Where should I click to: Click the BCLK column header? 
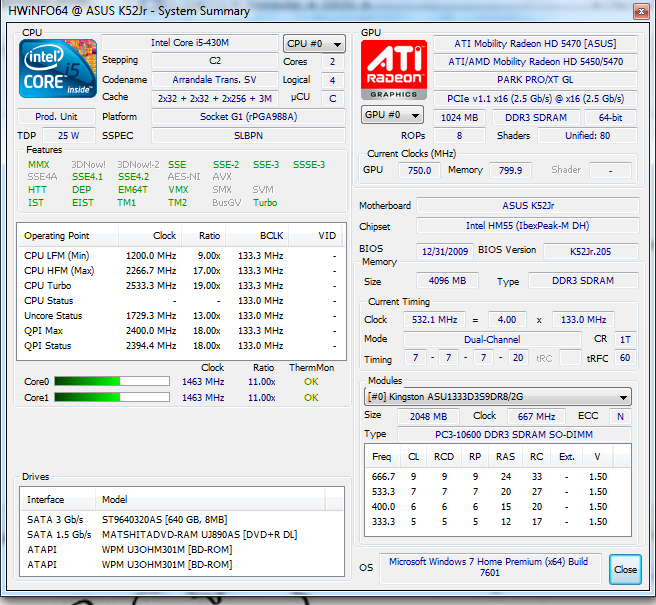[x=257, y=236]
